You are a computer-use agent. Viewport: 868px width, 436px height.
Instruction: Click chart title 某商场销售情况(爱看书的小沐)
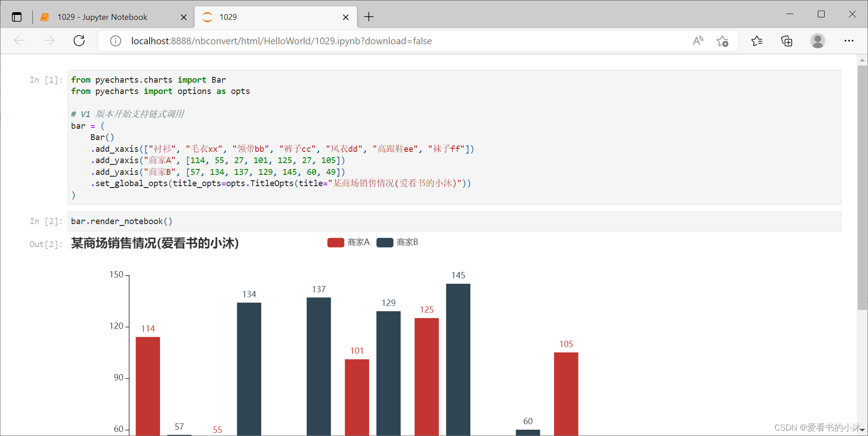pos(155,244)
